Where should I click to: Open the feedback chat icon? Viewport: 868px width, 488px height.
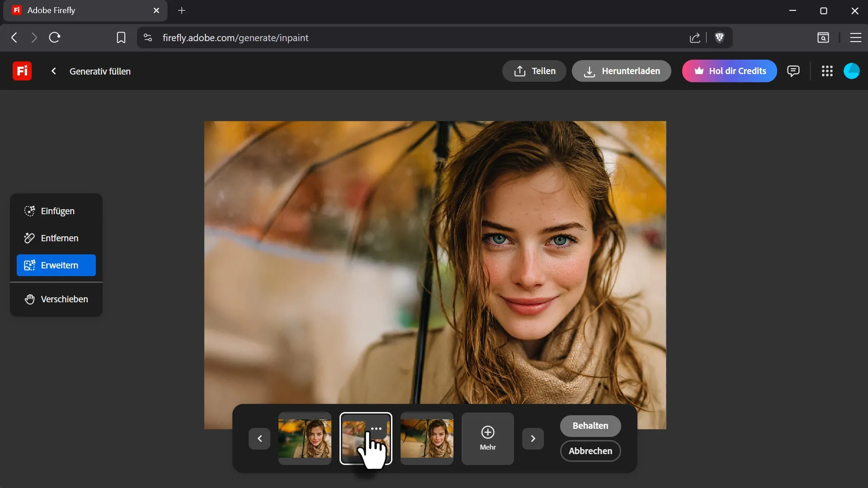click(x=793, y=71)
